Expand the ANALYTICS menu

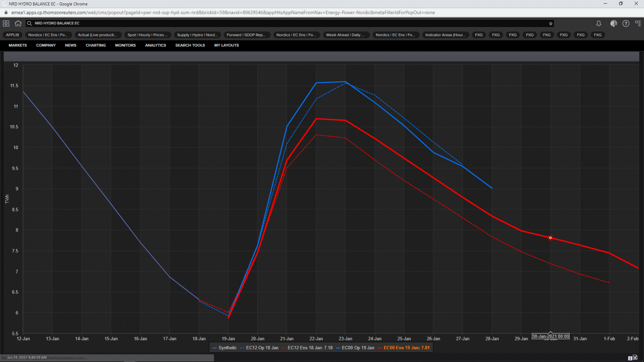155,45
